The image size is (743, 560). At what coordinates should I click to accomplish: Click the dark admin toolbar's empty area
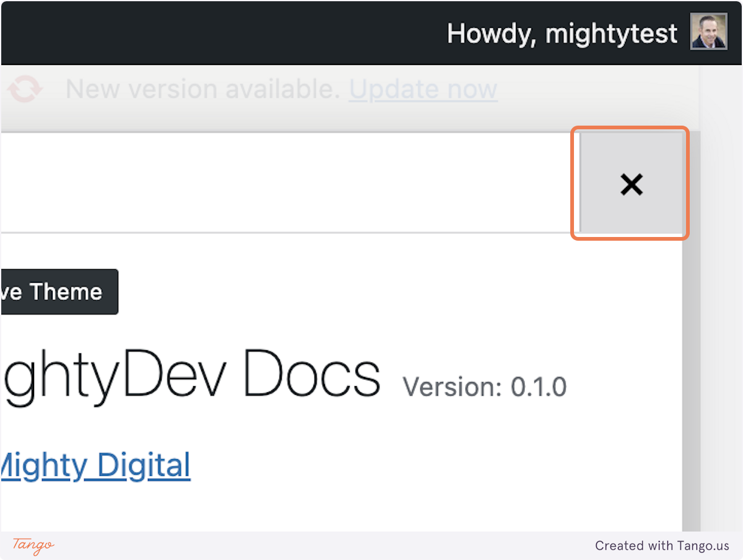coord(217,32)
